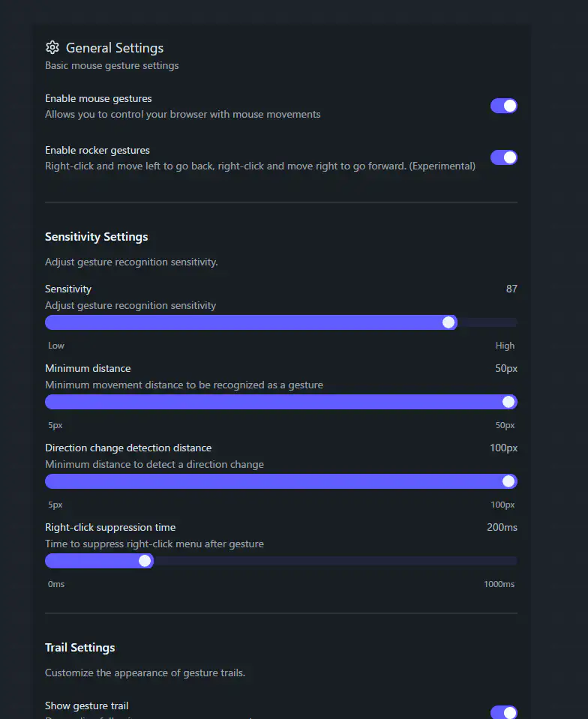
Task: Click the General Settings heading
Action: pyautogui.click(x=115, y=48)
